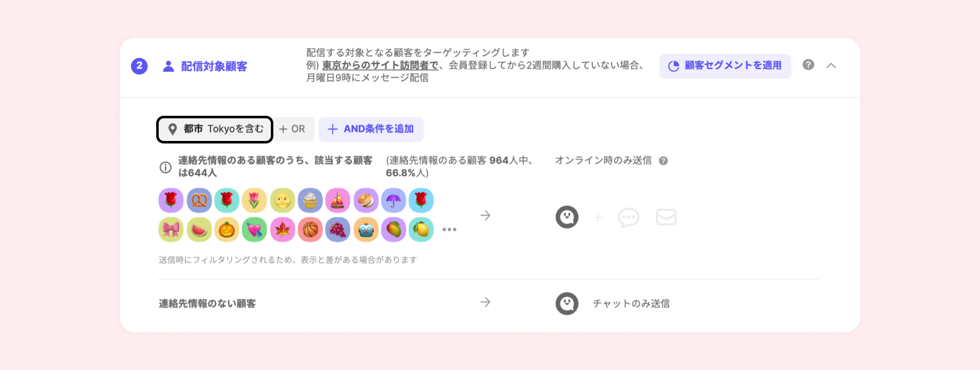The width and height of the screenshot is (980, 370).
Task: Click the purple umbrella avatar
Action: (x=394, y=200)
